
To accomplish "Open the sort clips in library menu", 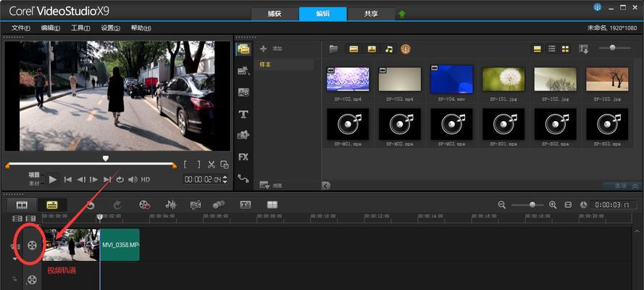I will coord(584,49).
